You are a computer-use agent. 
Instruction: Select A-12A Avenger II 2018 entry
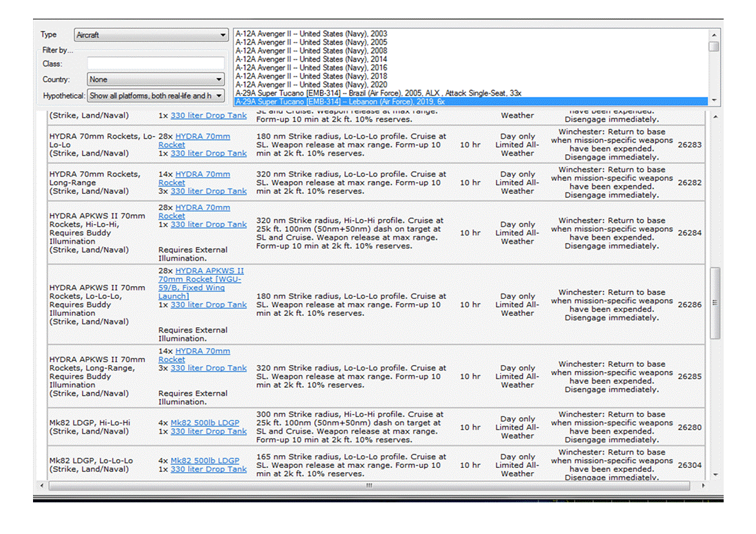pos(311,76)
